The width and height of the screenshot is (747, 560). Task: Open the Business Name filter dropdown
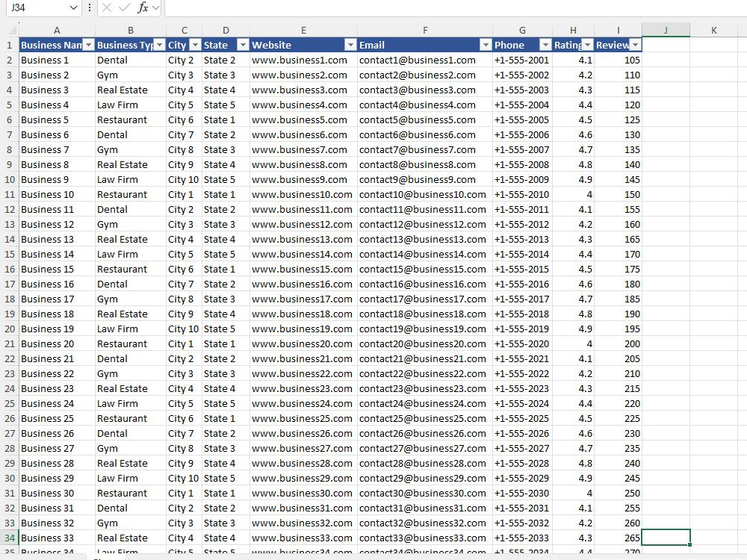click(89, 45)
